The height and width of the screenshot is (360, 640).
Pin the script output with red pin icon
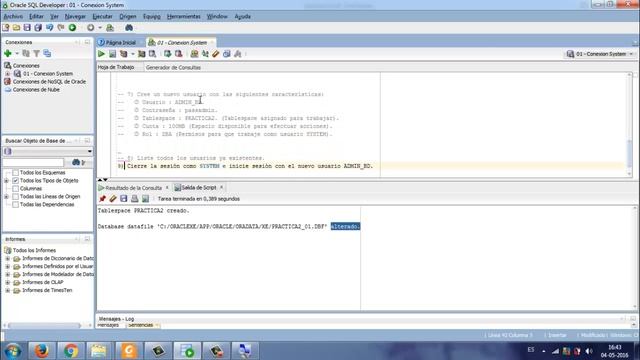102,199
